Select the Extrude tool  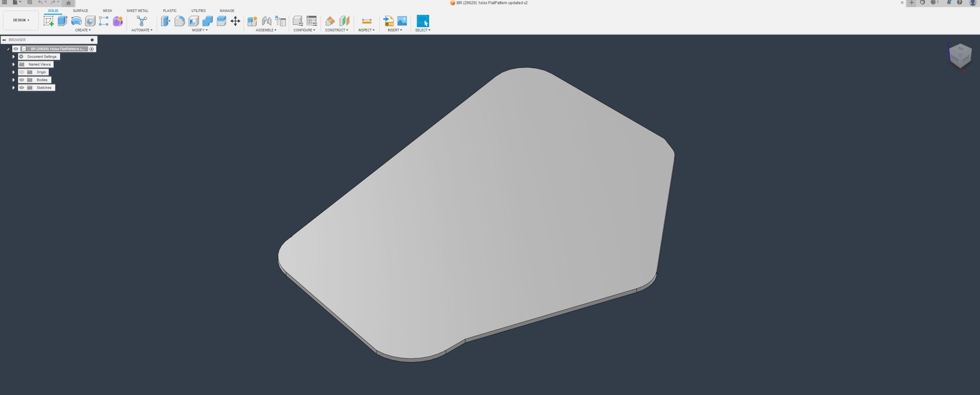[x=62, y=21]
